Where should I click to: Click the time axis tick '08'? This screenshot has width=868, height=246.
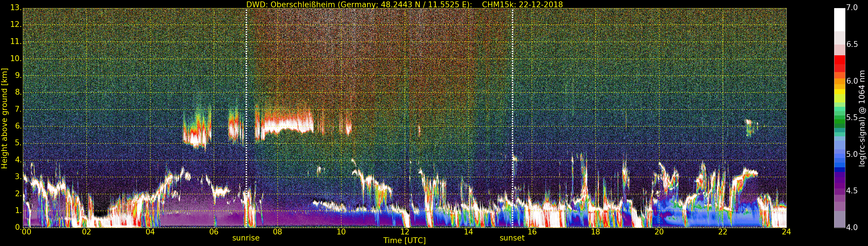pos(278,232)
